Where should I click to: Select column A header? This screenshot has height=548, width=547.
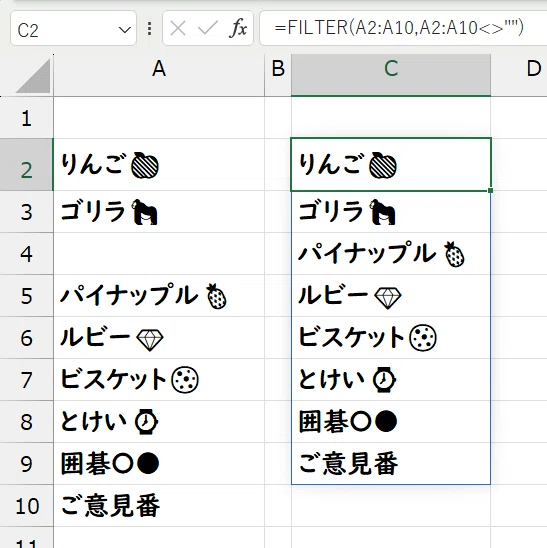[159, 75]
